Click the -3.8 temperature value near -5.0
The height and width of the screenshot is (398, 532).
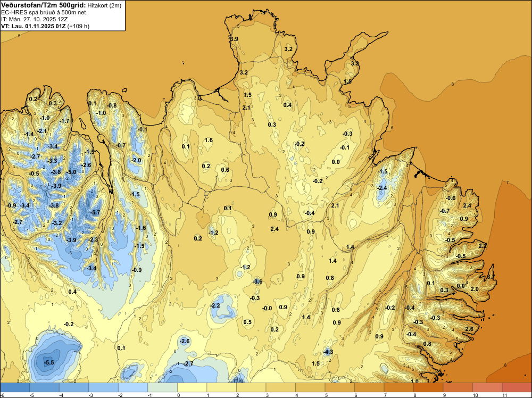[x=56, y=172]
